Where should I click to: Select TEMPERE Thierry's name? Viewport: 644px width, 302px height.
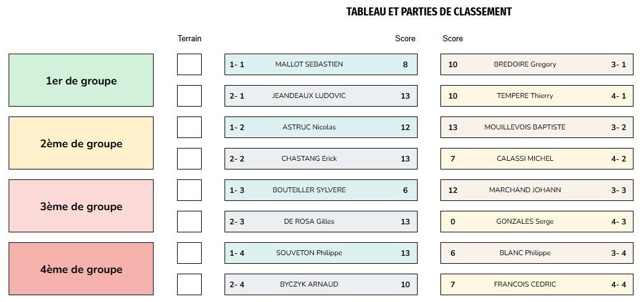tap(524, 96)
